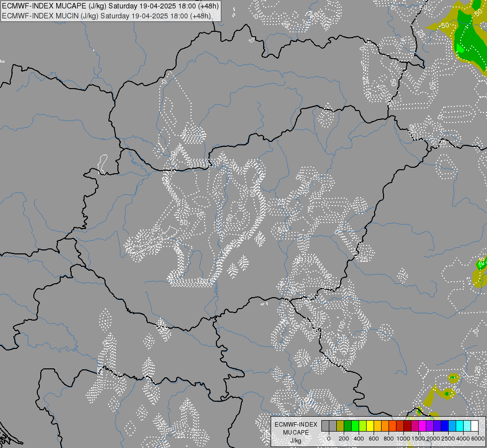Select the pale cyan swatch after 4000
Screen dimensions: 487x448
(467, 426)
